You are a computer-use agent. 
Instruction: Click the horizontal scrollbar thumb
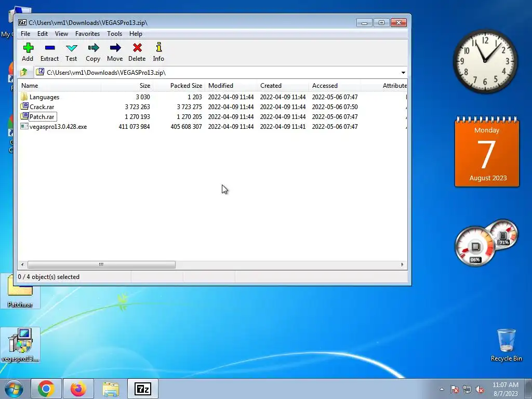click(101, 264)
